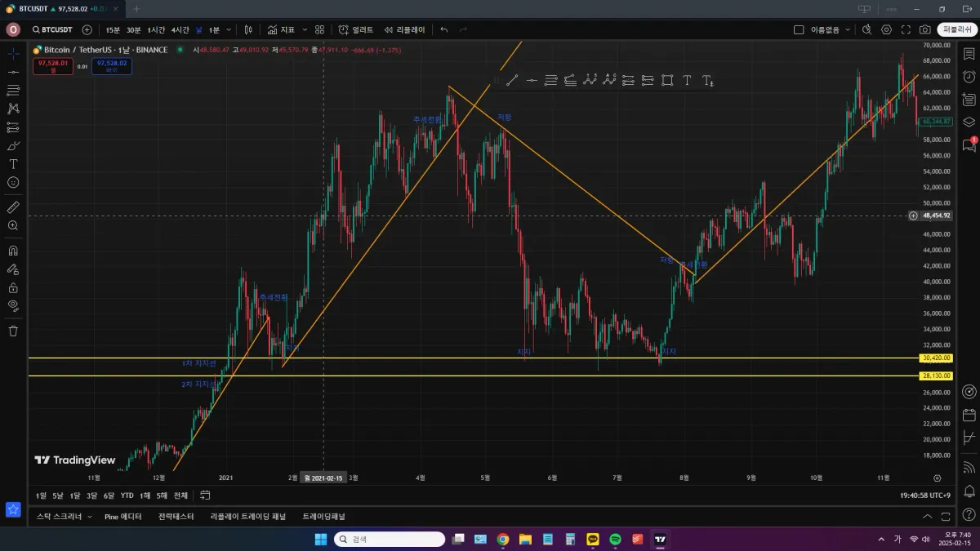
Task: Switch to 4시간 interval
Action: (x=180, y=29)
